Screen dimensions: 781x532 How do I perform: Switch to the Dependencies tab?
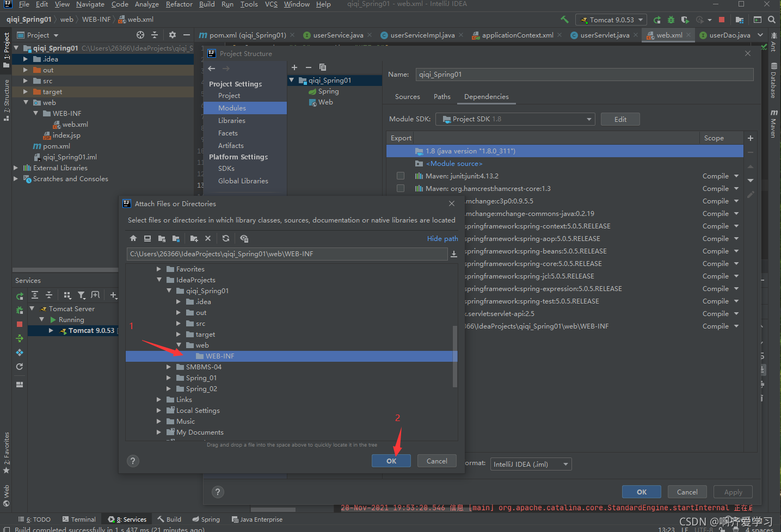[x=486, y=97]
